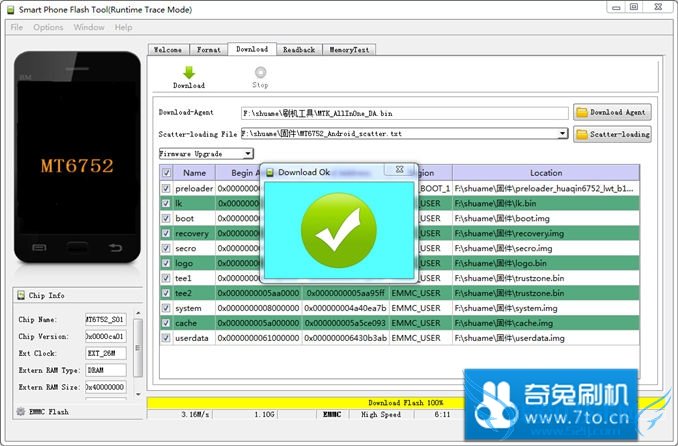Click the green checkmark in Download Ok dialog
The height and width of the screenshot is (446, 678).
tap(339, 230)
